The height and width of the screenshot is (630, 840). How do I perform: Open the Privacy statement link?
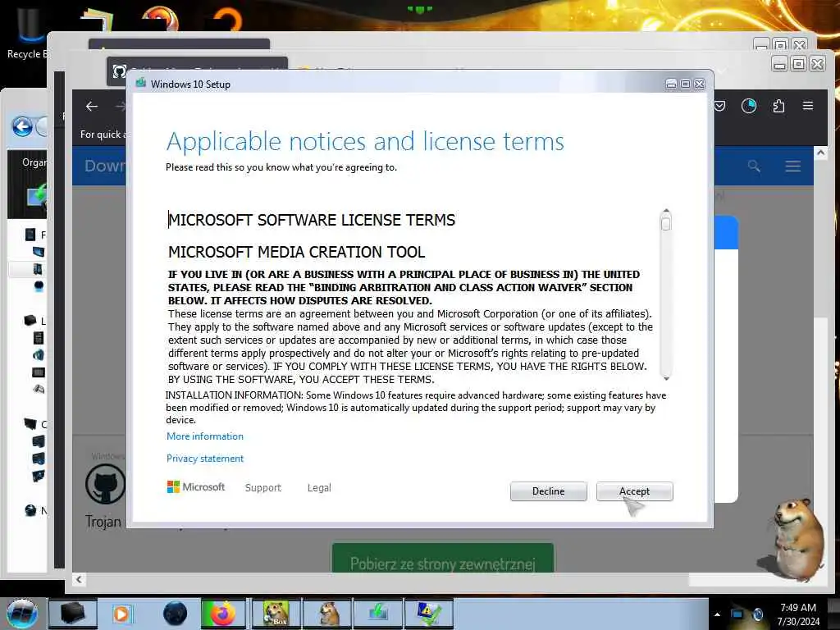(204, 459)
